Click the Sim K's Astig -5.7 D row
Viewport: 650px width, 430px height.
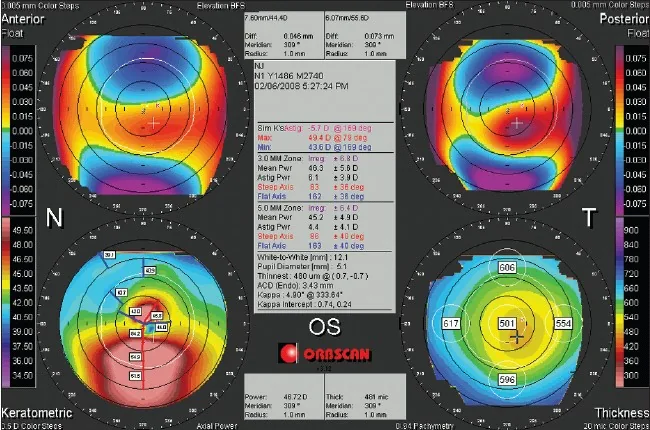315,129
